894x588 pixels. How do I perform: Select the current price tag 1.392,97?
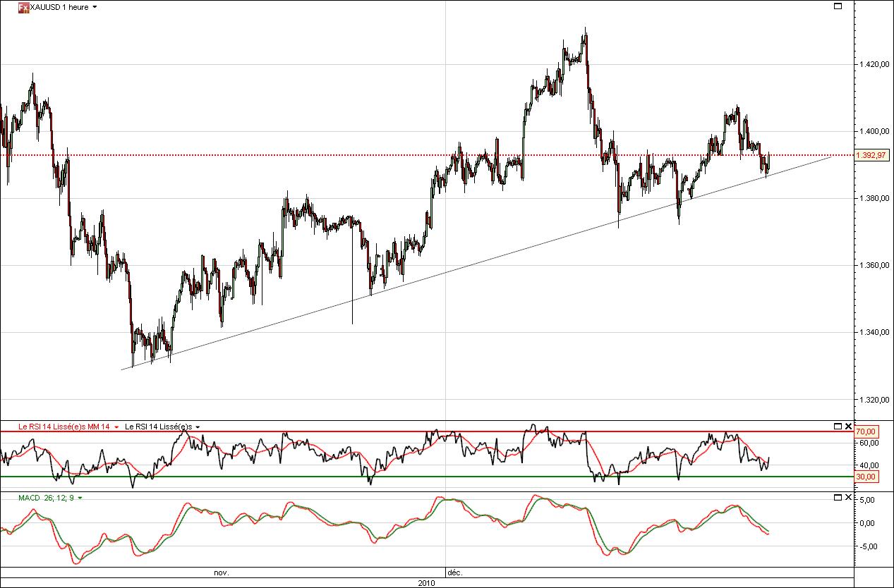pyautogui.click(x=871, y=155)
